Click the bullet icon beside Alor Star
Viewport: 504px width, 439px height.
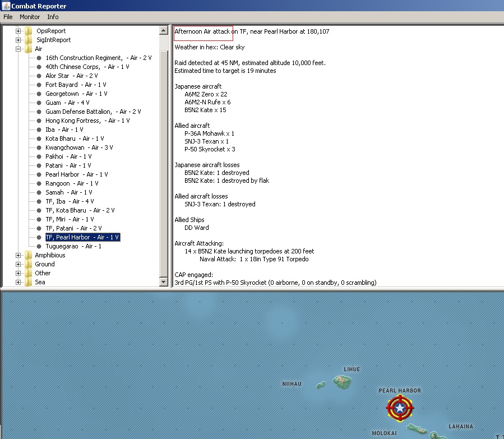(39, 76)
